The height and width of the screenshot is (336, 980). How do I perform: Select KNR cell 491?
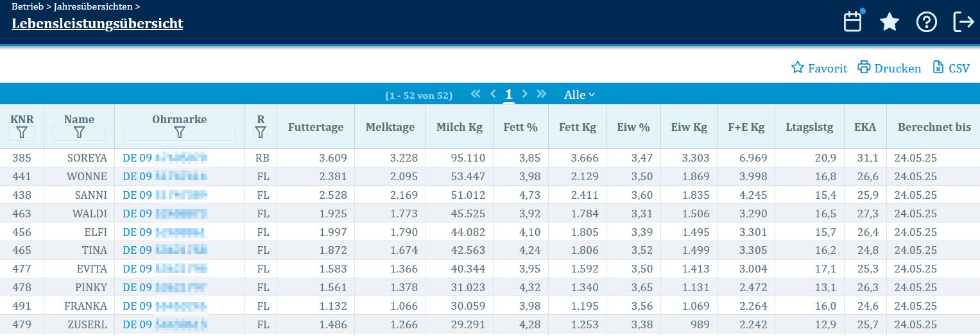pyautogui.click(x=22, y=306)
